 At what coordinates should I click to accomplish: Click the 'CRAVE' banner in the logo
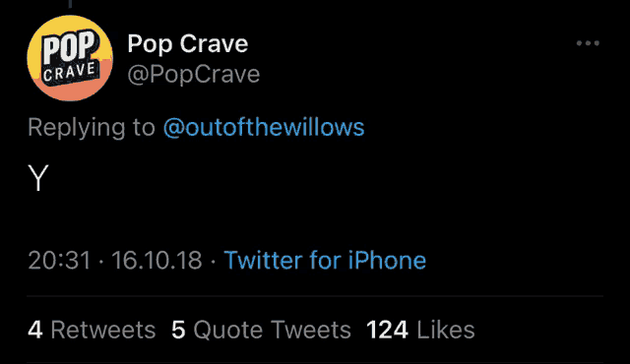pos(70,72)
